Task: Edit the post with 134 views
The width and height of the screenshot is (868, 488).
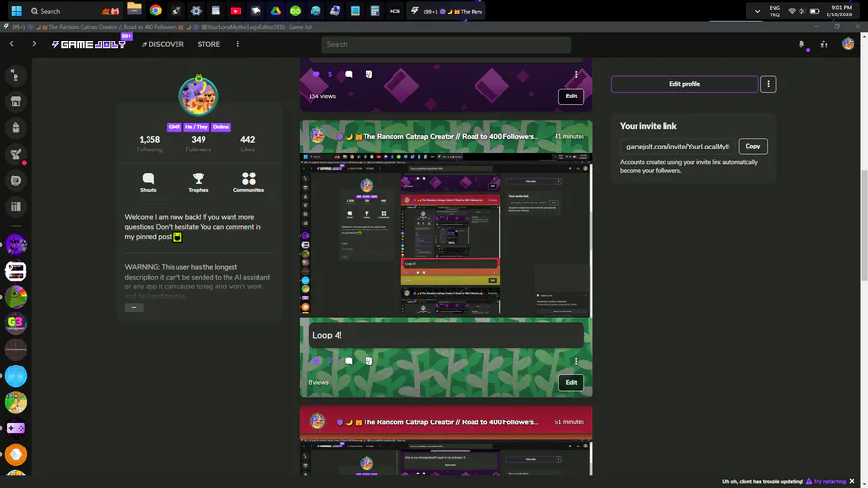Action: pyautogui.click(x=571, y=96)
